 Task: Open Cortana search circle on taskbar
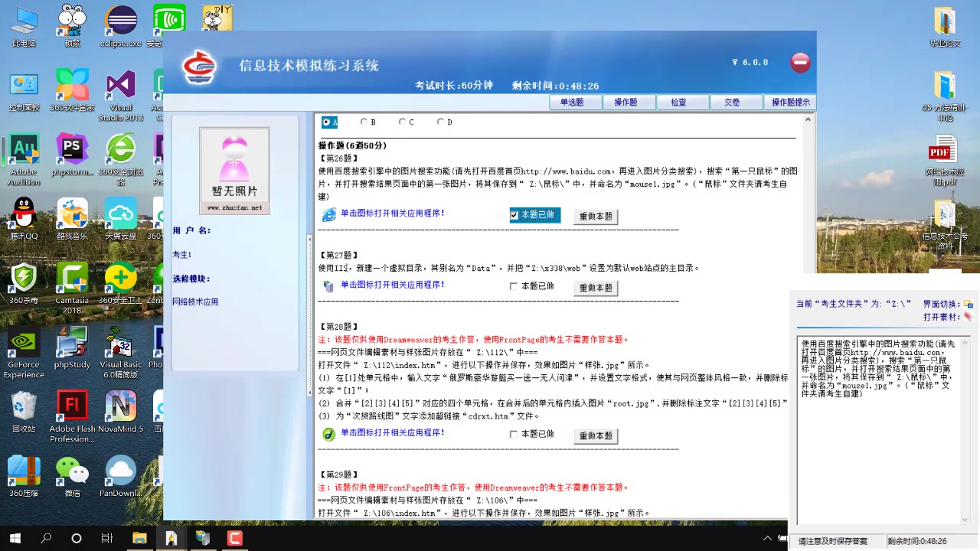pyautogui.click(x=77, y=538)
